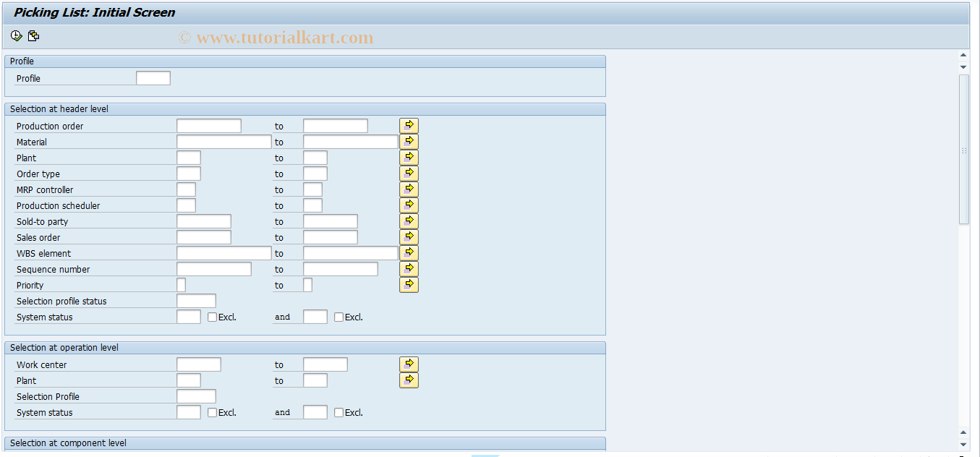Open the Get Variant icon
This screenshot has height=457, width=980.
pyautogui.click(x=33, y=35)
